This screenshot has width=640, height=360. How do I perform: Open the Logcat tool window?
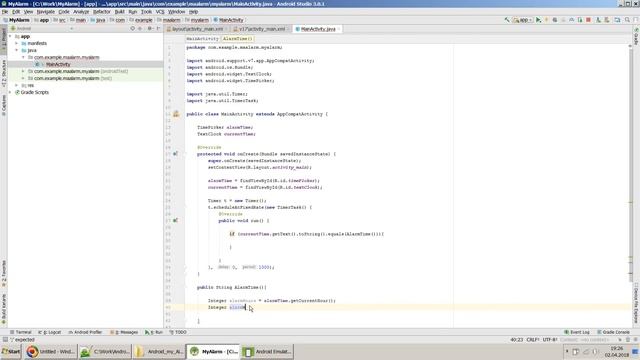[x=49, y=332]
